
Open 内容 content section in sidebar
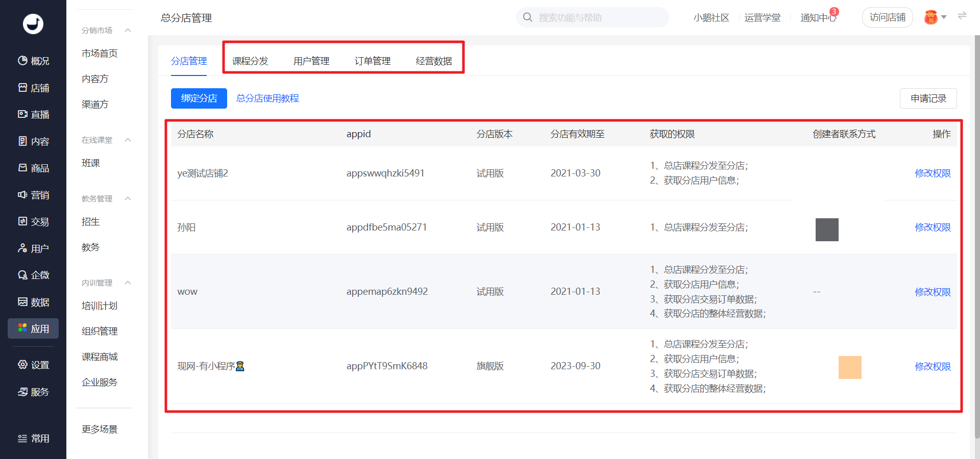click(x=33, y=141)
